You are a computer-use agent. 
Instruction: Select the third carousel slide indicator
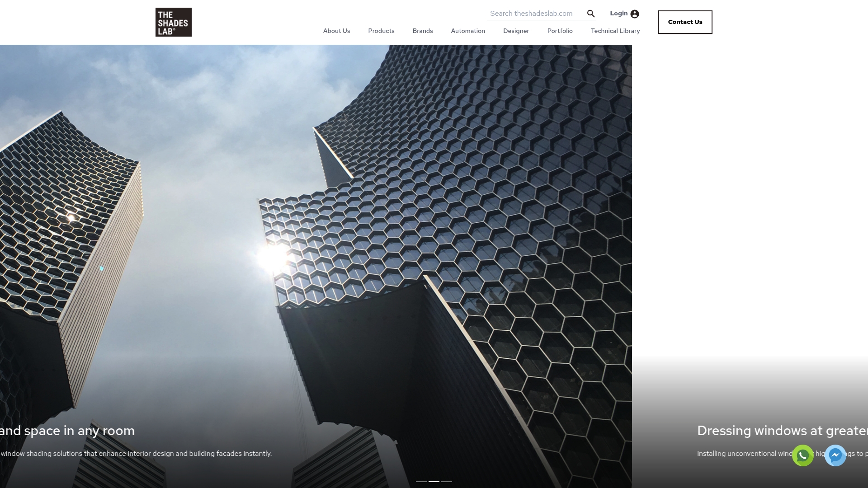point(447,482)
